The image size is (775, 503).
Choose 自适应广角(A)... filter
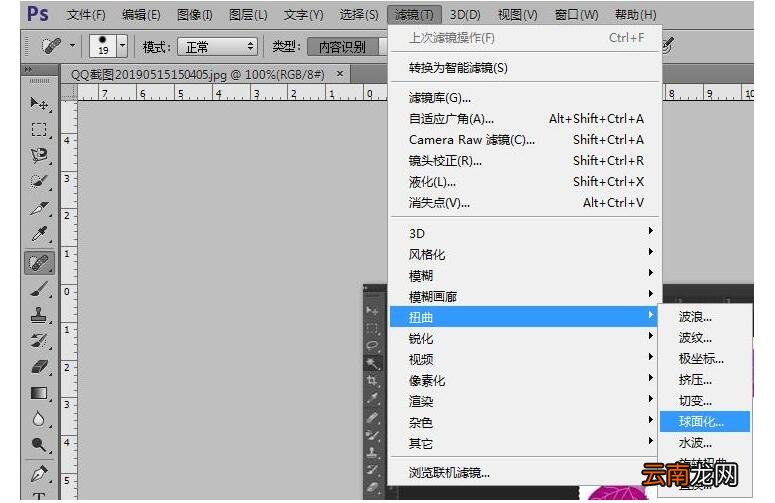[525, 119]
